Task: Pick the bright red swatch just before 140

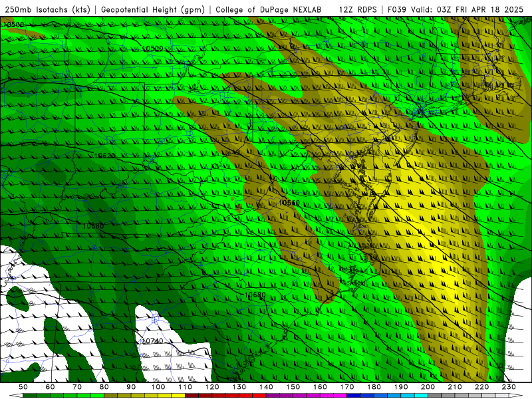Action: (259, 396)
